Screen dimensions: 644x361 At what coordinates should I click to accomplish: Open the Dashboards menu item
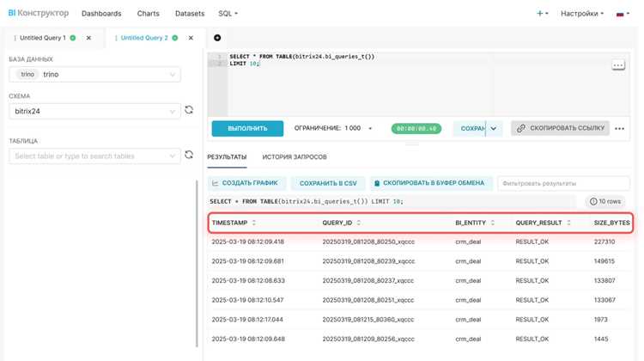(101, 14)
